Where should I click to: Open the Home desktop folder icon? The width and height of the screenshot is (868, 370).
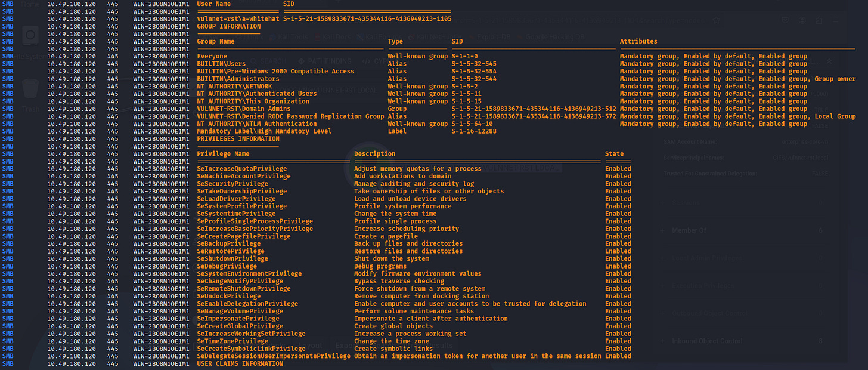point(30,5)
